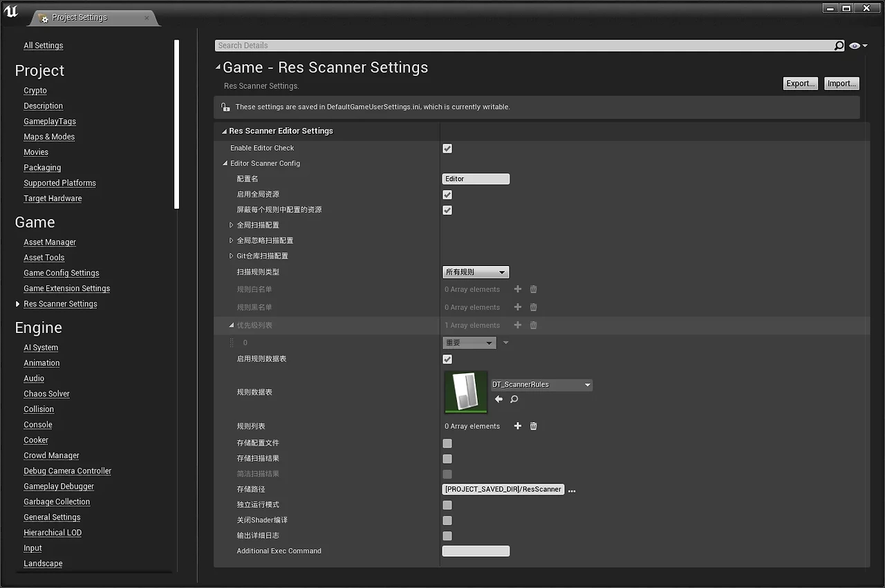Open Supported Platforms settings
Image resolution: width=885 pixels, height=588 pixels.
click(x=59, y=183)
